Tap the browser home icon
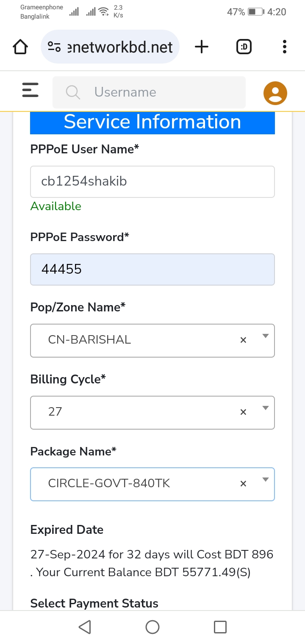This screenshot has width=305, height=644. pos(20,47)
